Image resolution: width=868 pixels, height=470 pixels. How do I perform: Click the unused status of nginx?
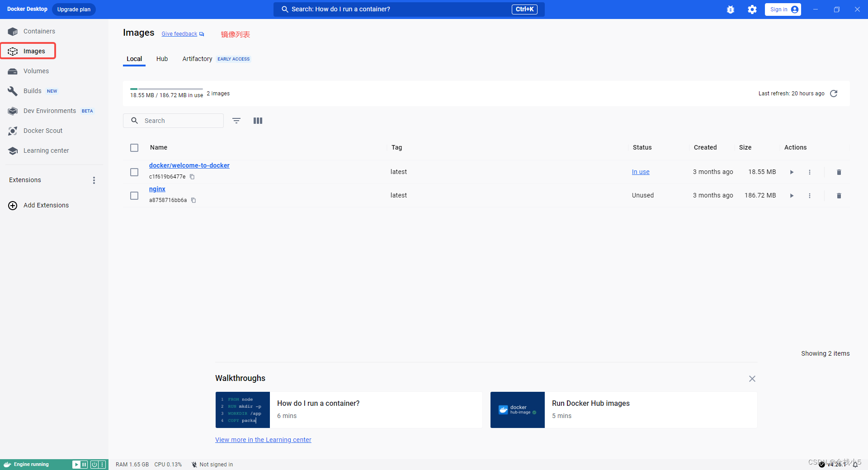pyautogui.click(x=643, y=195)
